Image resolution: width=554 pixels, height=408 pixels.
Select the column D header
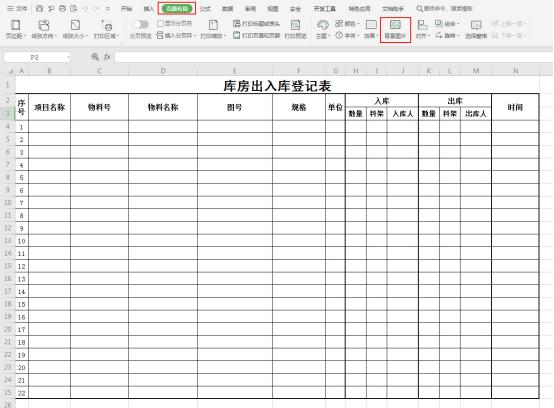163,71
